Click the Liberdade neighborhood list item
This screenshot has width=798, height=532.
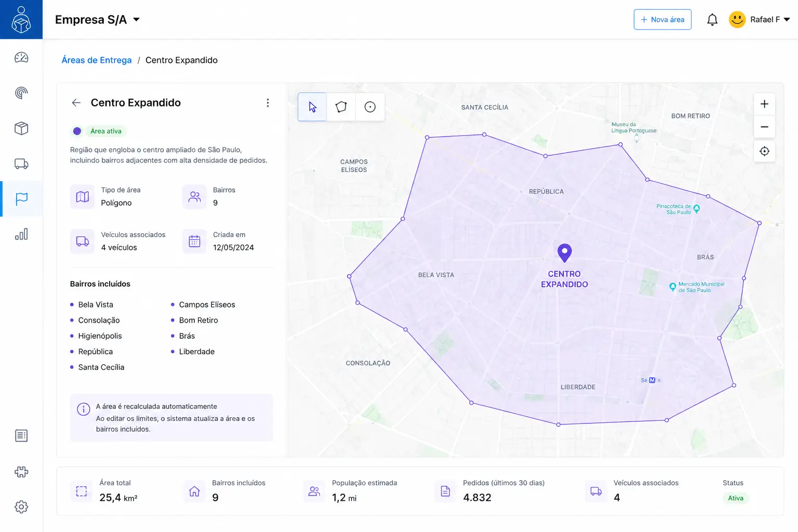[196, 352]
